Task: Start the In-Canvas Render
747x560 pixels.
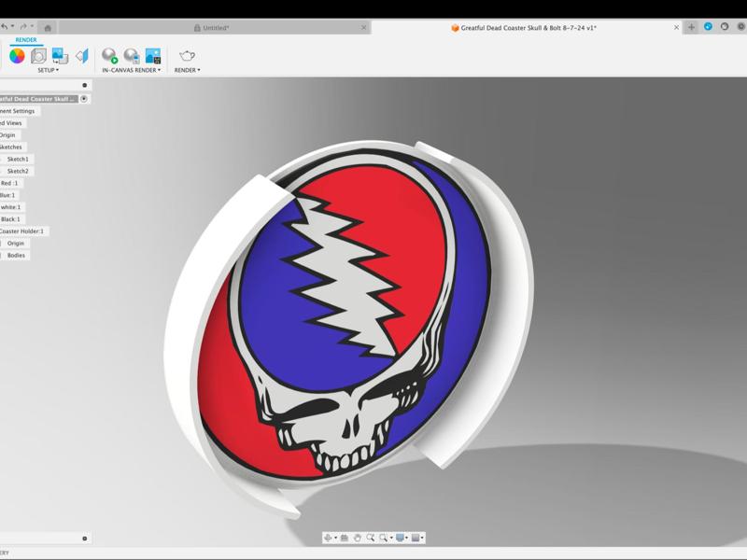Action: pos(109,56)
